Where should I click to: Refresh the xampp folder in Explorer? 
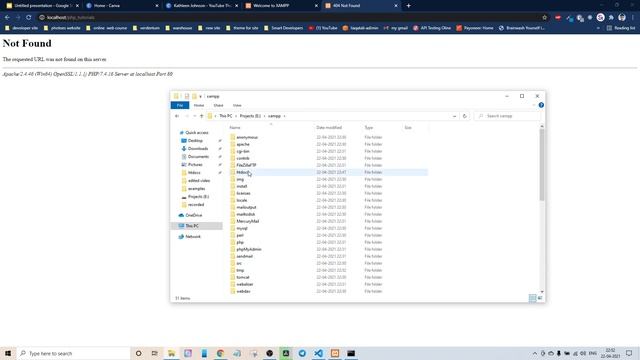464,116
